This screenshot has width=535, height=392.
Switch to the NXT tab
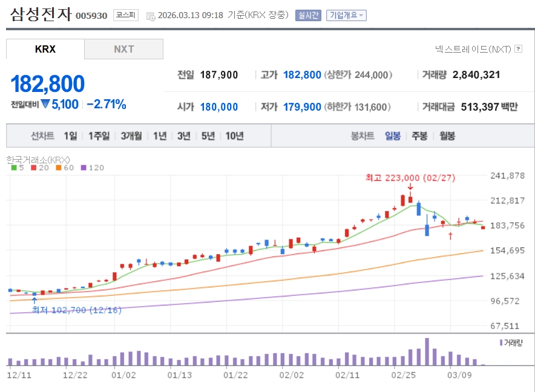pyautogui.click(x=123, y=49)
